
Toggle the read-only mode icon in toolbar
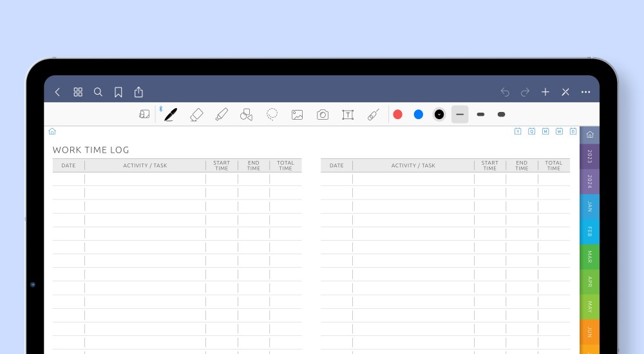(x=144, y=114)
